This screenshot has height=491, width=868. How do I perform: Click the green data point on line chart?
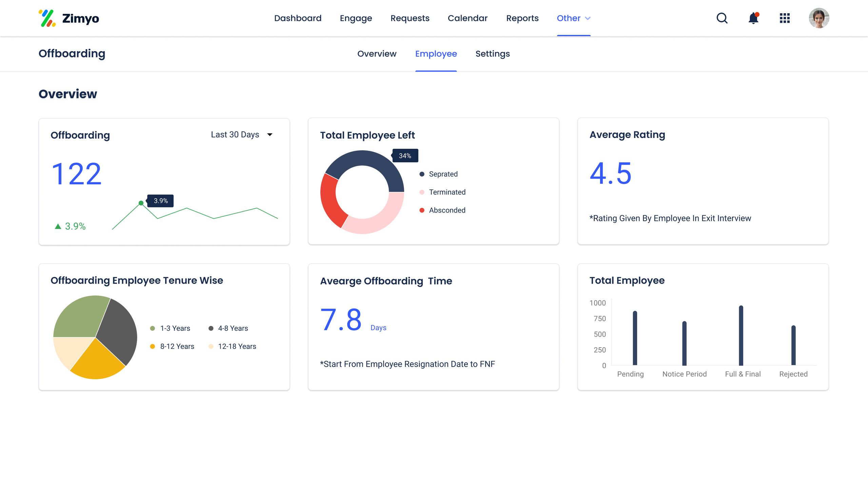point(141,203)
